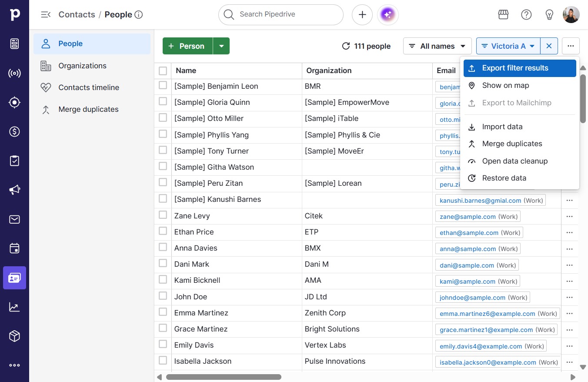Image resolution: width=588 pixels, height=382 pixels.
Task: Click the scroll right arrow
Action: tap(573, 377)
